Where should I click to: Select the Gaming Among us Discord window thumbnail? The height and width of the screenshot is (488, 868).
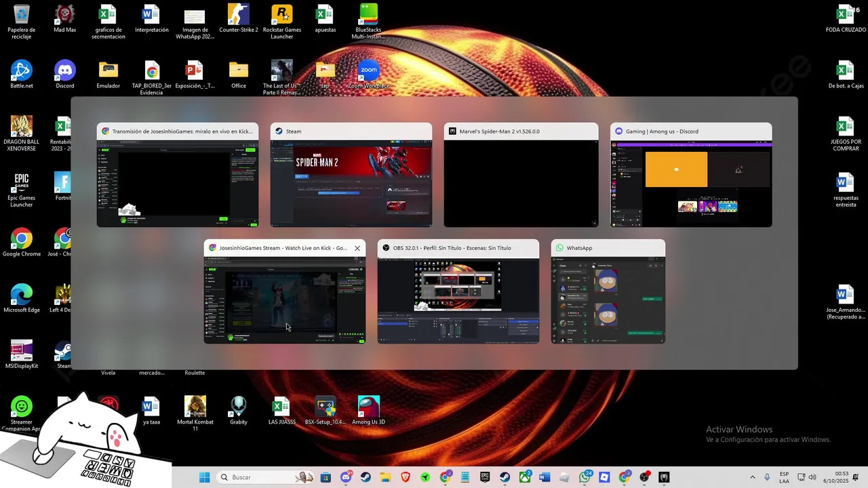(691, 175)
